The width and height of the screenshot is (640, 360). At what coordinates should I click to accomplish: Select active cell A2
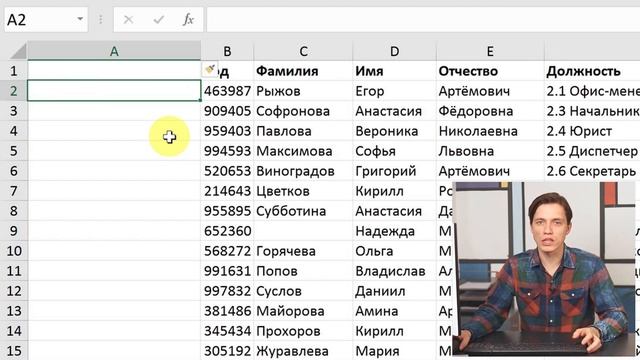point(114,91)
